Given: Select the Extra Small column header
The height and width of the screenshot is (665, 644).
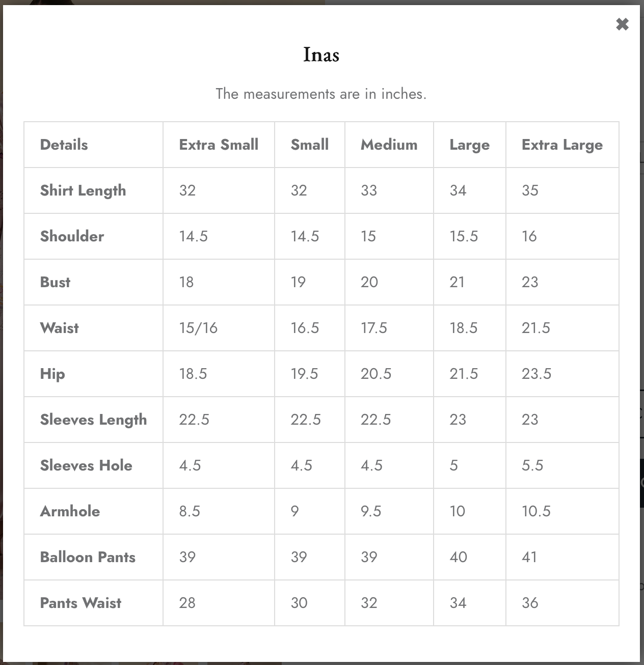Looking at the screenshot, I should [219, 145].
